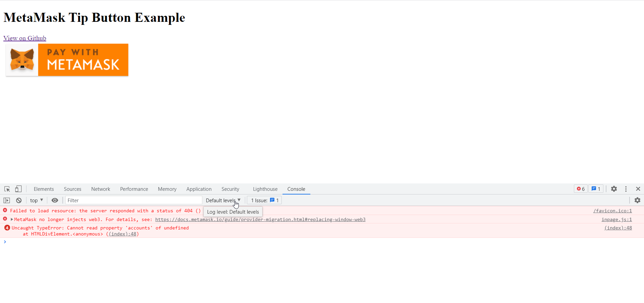Toggle the device toolbar icon
Viewport: 644px width, 303px height.
(x=18, y=189)
